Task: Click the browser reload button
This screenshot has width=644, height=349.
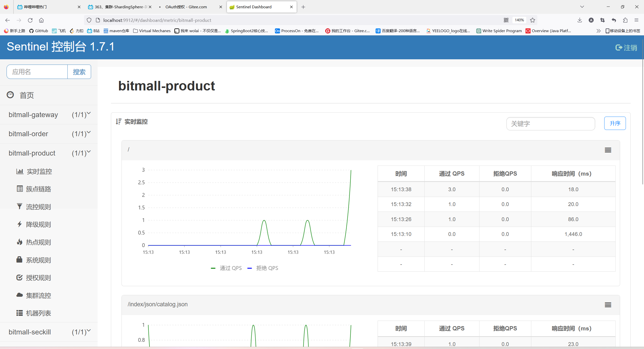Action: coord(30,20)
